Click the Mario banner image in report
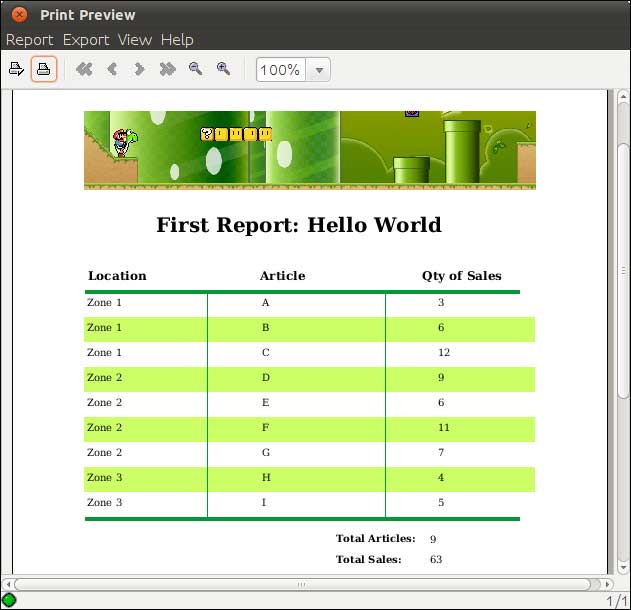 coord(310,150)
